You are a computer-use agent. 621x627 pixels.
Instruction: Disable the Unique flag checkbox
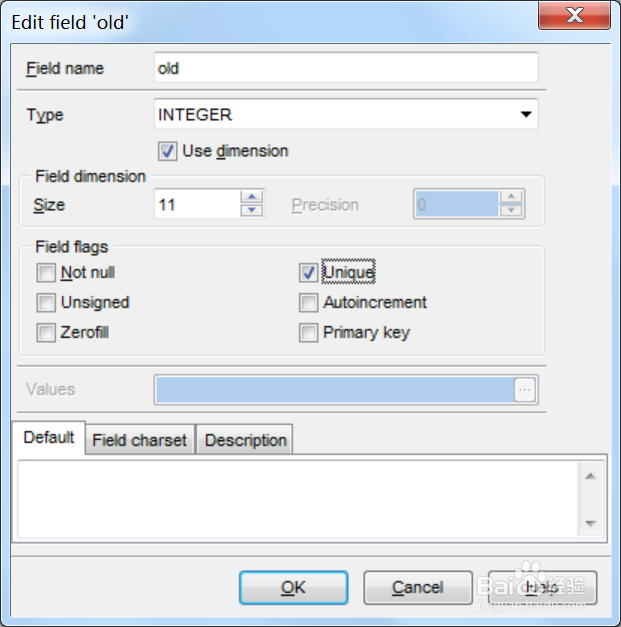pos(308,273)
